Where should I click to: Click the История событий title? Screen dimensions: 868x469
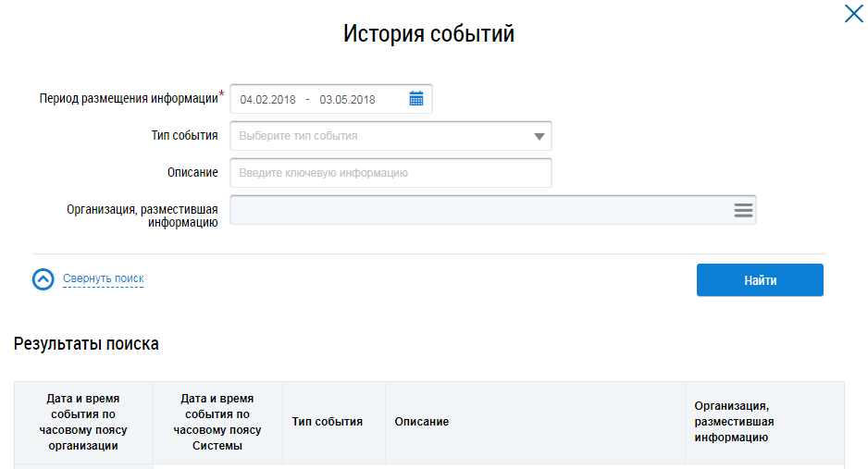click(428, 34)
